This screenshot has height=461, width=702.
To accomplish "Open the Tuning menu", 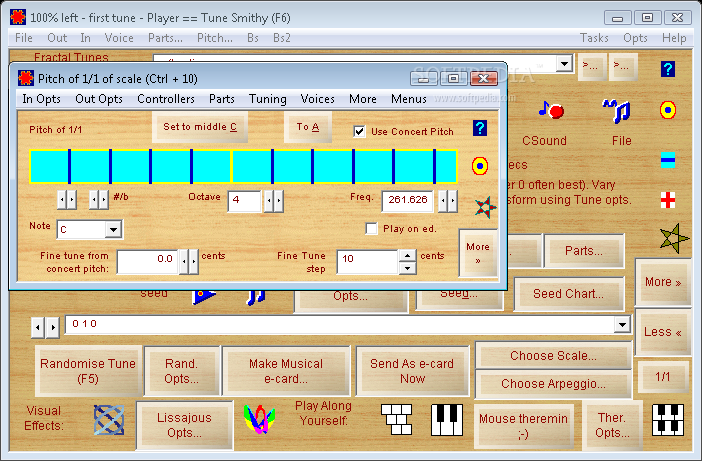I will tap(268, 99).
